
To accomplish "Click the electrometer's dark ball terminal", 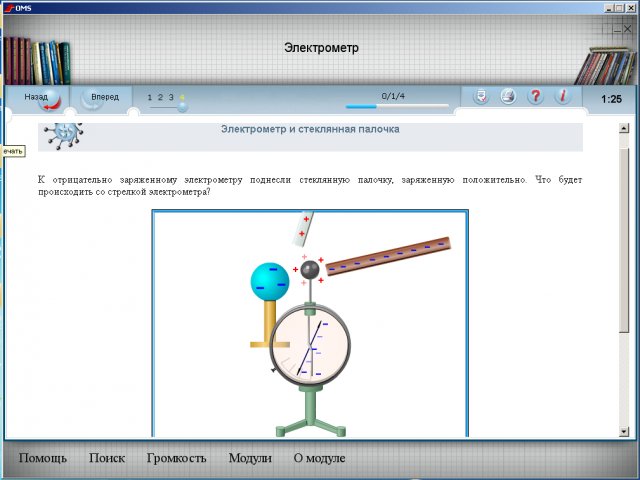I will coord(309,270).
